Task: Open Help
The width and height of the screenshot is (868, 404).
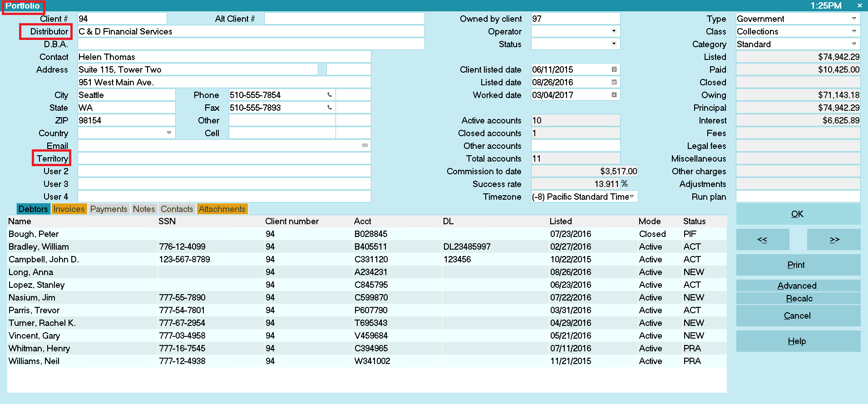Action: pos(798,341)
